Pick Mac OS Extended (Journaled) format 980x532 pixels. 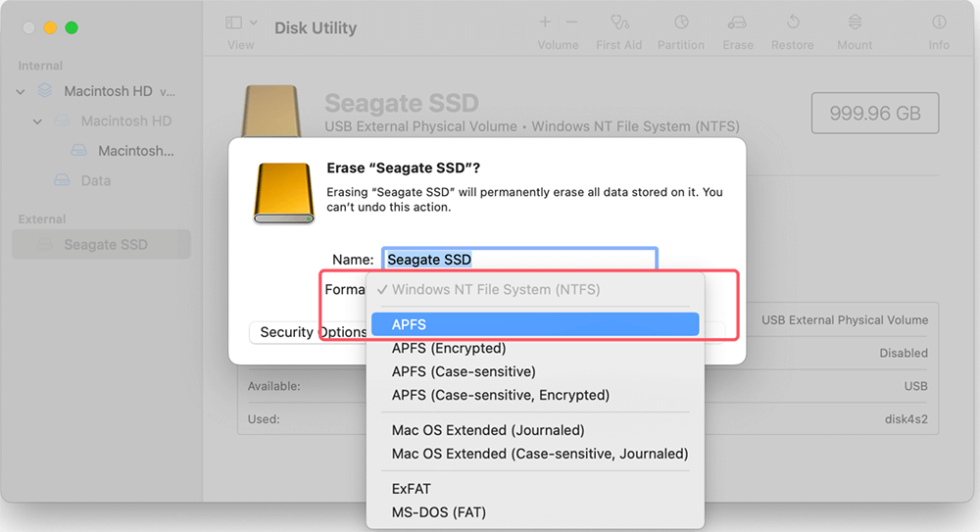click(487, 430)
